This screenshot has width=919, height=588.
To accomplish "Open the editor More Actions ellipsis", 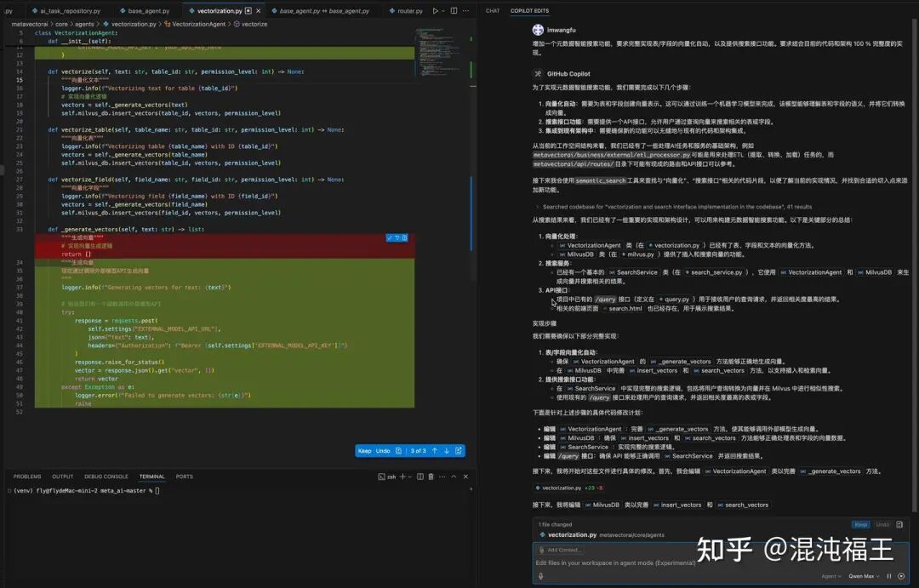I will pyautogui.click(x=466, y=10).
